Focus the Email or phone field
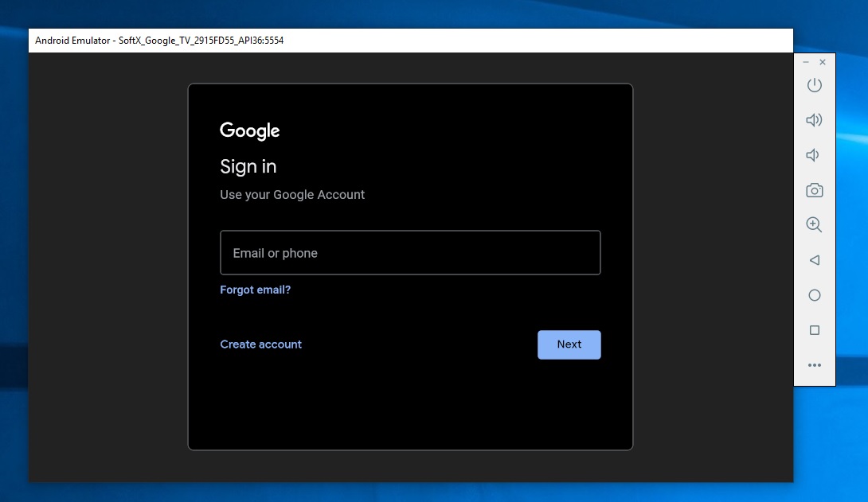 410,253
